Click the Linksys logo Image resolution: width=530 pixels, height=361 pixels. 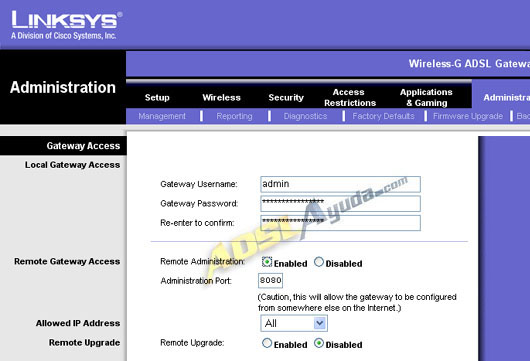pos(67,25)
